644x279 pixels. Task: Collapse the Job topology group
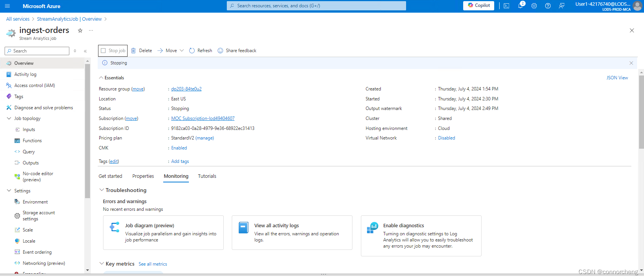pyautogui.click(x=9, y=118)
